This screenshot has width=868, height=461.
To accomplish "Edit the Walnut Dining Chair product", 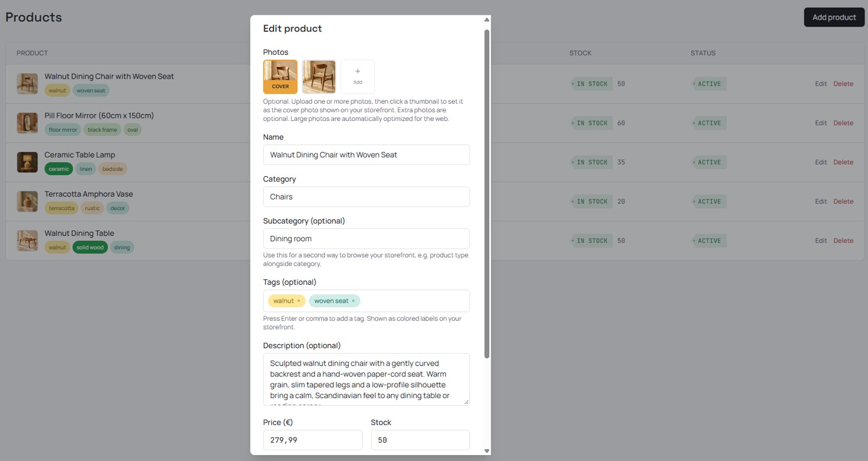I will tap(821, 84).
